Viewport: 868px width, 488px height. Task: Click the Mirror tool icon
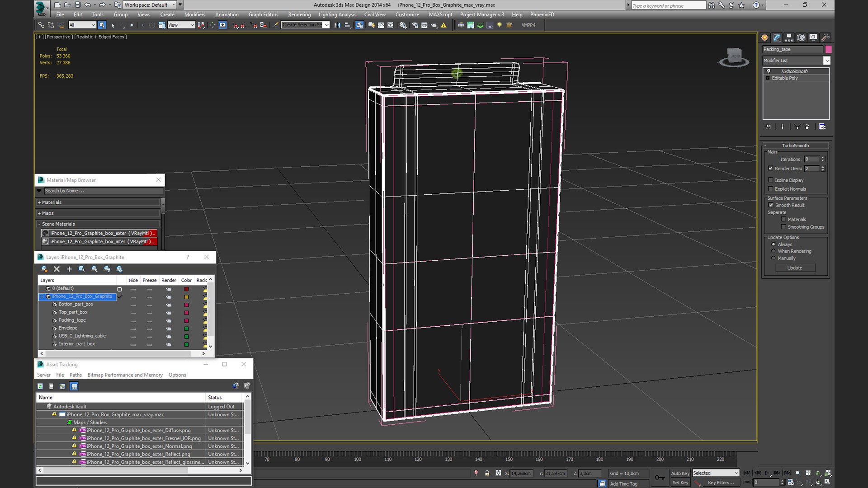(337, 25)
